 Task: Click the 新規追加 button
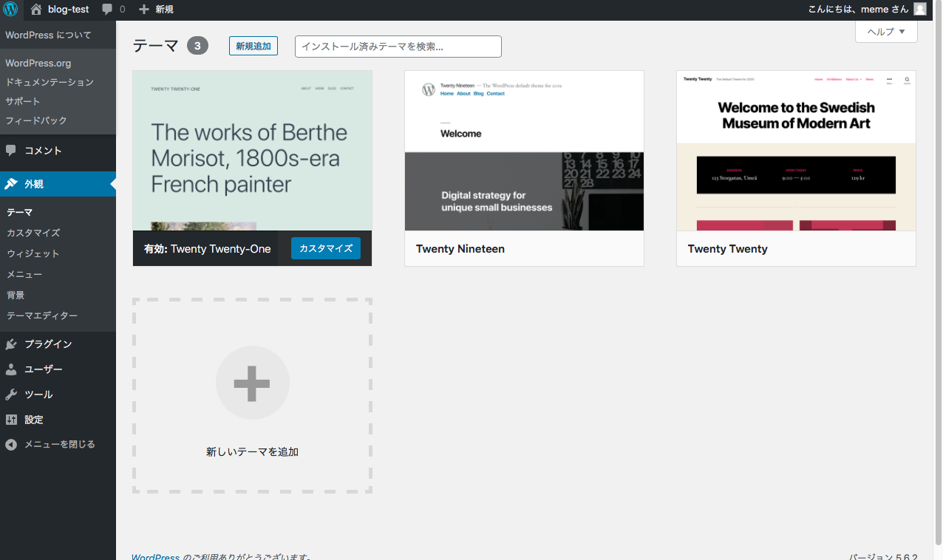[x=253, y=47]
